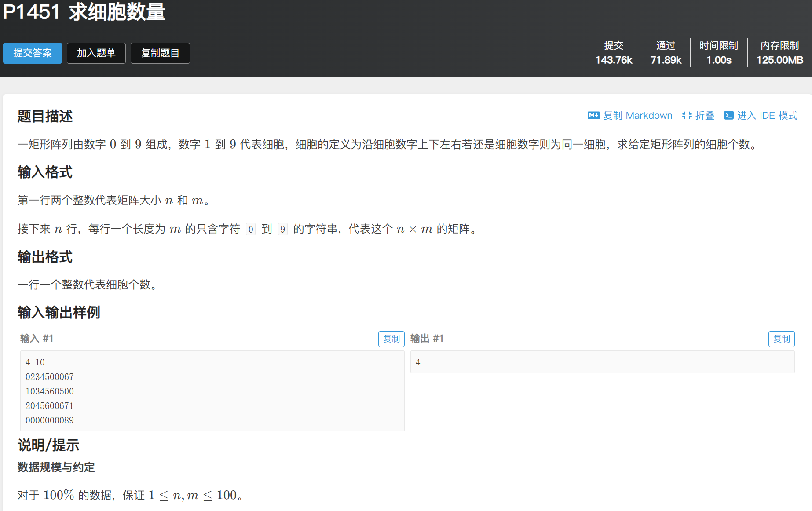The height and width of the screenshot is (511, 812).
Task: Click the text 一行一个整数代表细胞个数
Action: (x=87, y=285)
